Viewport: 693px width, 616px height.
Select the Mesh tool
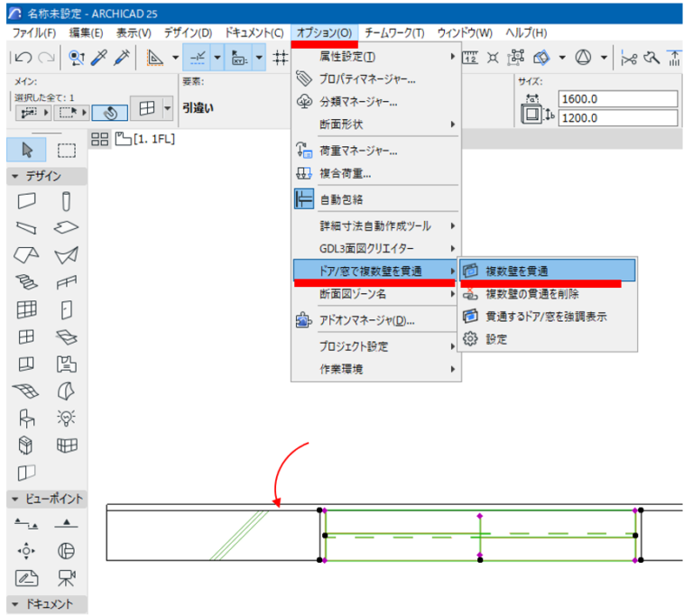26,391
